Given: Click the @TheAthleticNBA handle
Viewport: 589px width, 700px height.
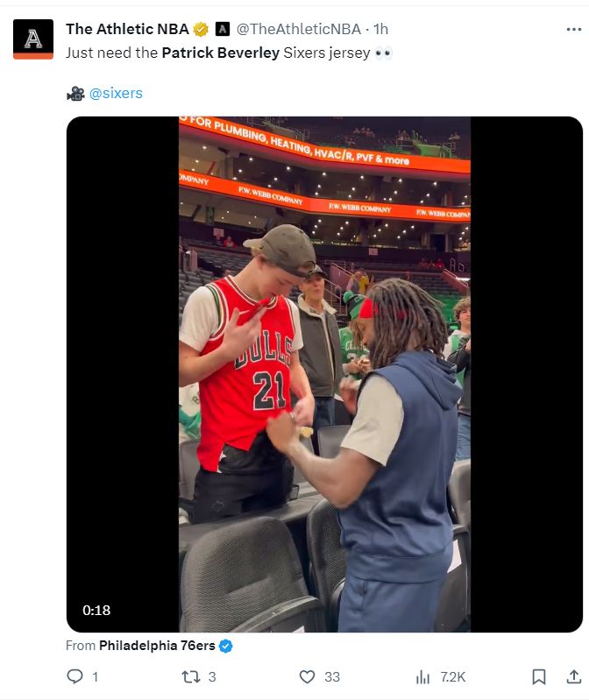Looking at the screenshot, I should click(299, 29).
